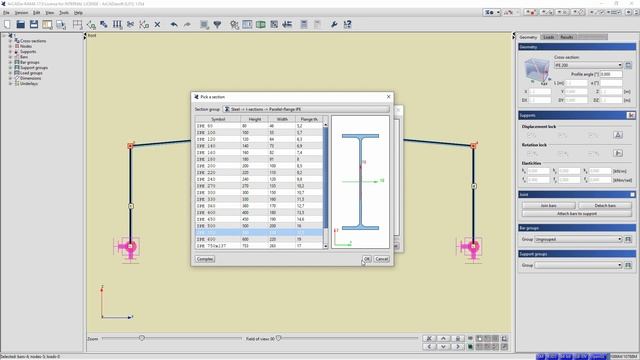This screenshot has height=360, width=640.
Task: Click the Profile angle input field
Action: click(x=611, y=74)
